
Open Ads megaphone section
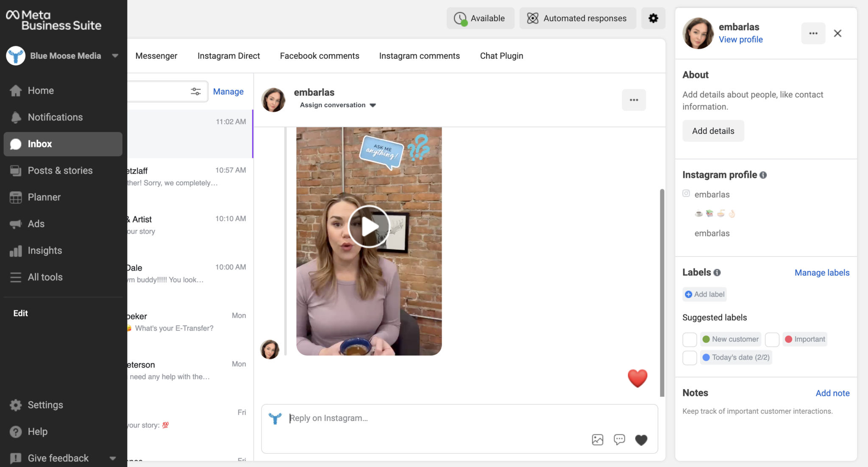coord(63,224)
